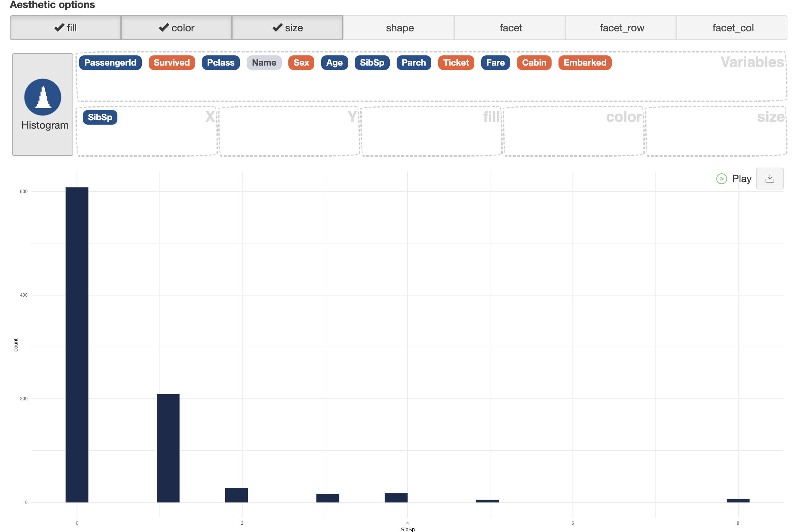
Task: Toggle the color aesthetic option
Action: (176, 28)
